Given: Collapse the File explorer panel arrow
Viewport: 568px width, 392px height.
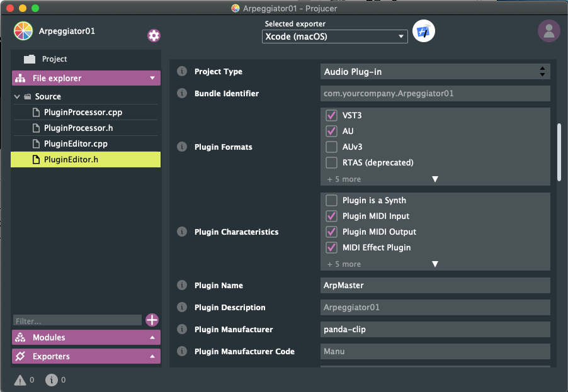Looking at the screenshot, I should click(x=152, y=78).
